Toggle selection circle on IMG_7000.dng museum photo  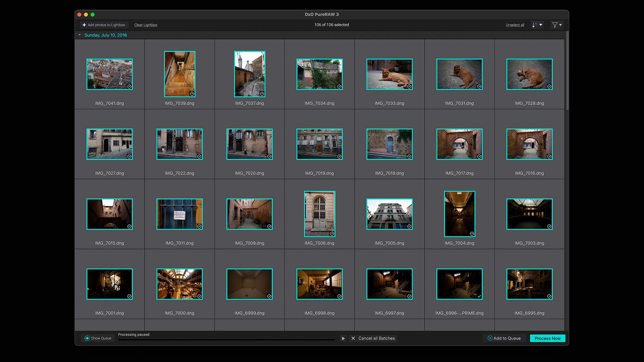click(199, 296)
